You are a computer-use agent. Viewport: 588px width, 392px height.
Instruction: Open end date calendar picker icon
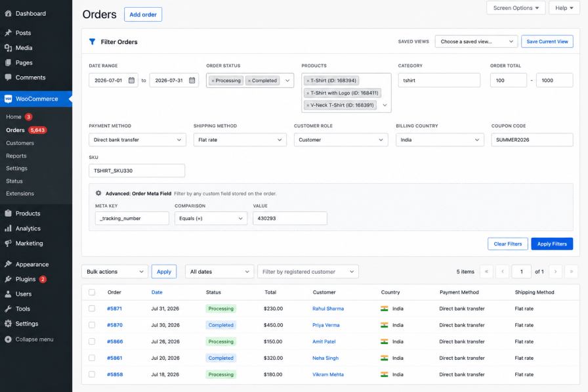click(192, 80)
